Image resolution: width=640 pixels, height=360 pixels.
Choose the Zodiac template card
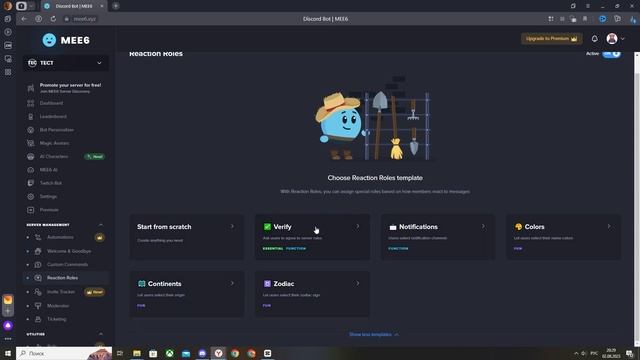pyautogui.click(x=312, y=294)
